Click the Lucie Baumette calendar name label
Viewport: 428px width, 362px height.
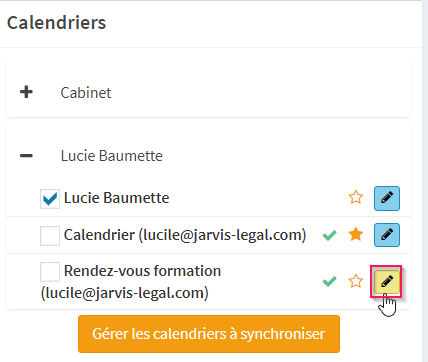point(117,198)
